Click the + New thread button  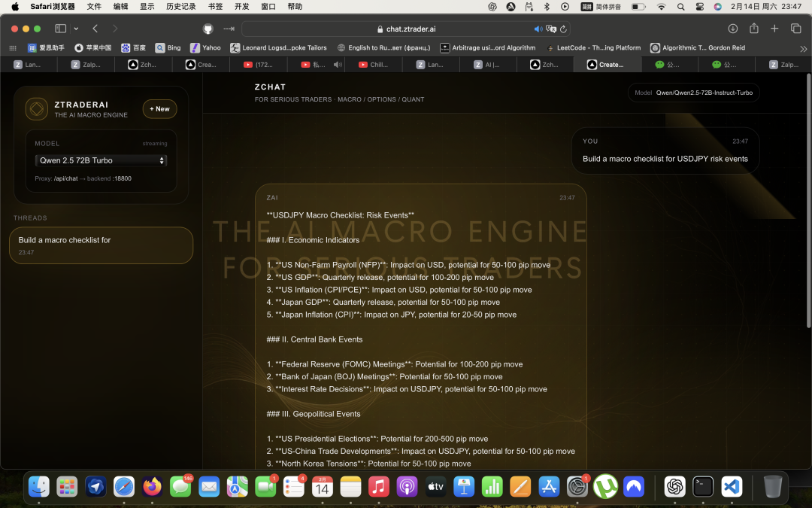coord(159,109)
